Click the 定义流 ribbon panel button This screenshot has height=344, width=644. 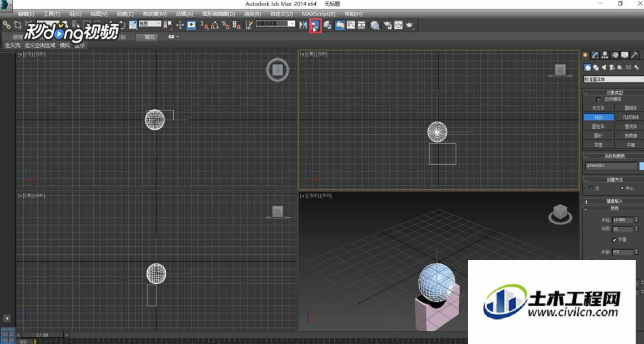(13, 45)
